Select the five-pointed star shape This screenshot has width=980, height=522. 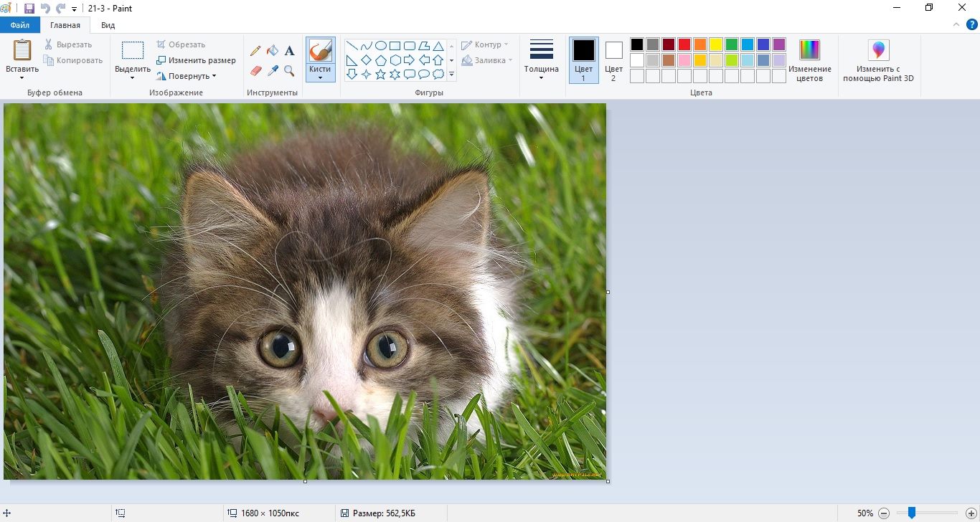coord(380,74)
